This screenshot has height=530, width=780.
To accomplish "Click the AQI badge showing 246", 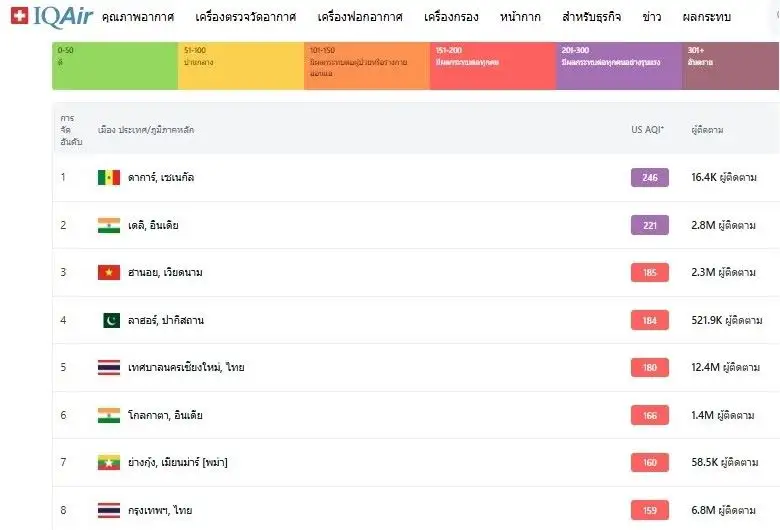I will (x=649, y=177).
